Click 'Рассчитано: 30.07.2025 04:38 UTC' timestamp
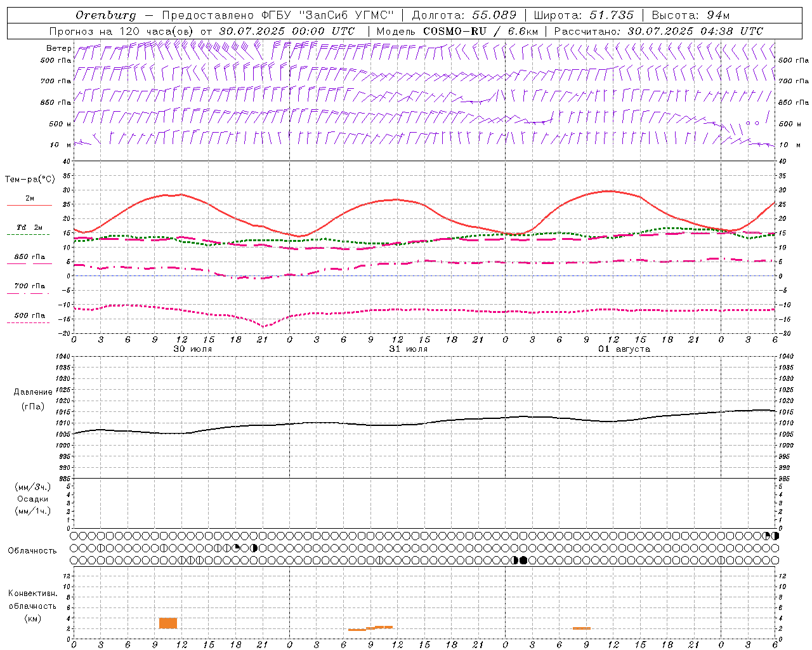This screenshot has height=650, width=812. [x=658, y=31]
